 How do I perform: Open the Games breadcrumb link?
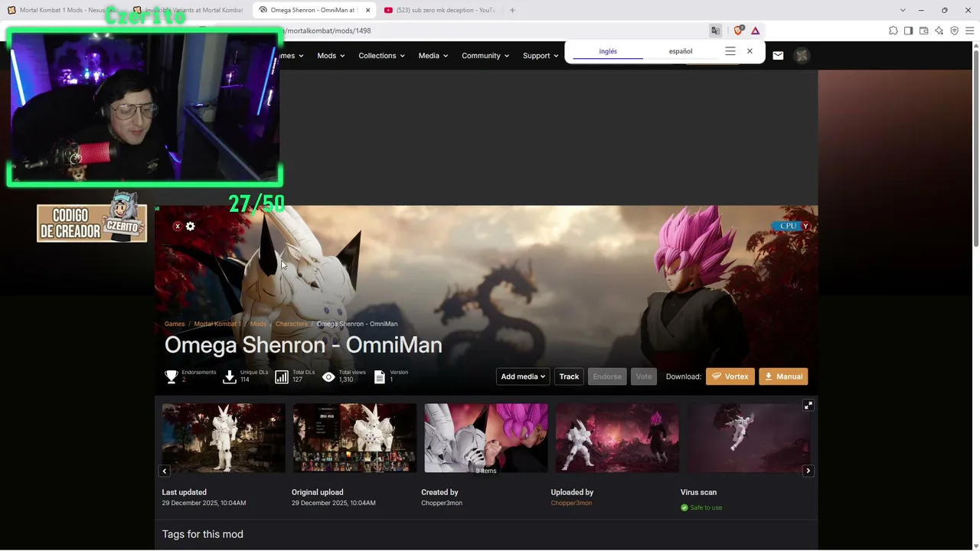point(175,324)
